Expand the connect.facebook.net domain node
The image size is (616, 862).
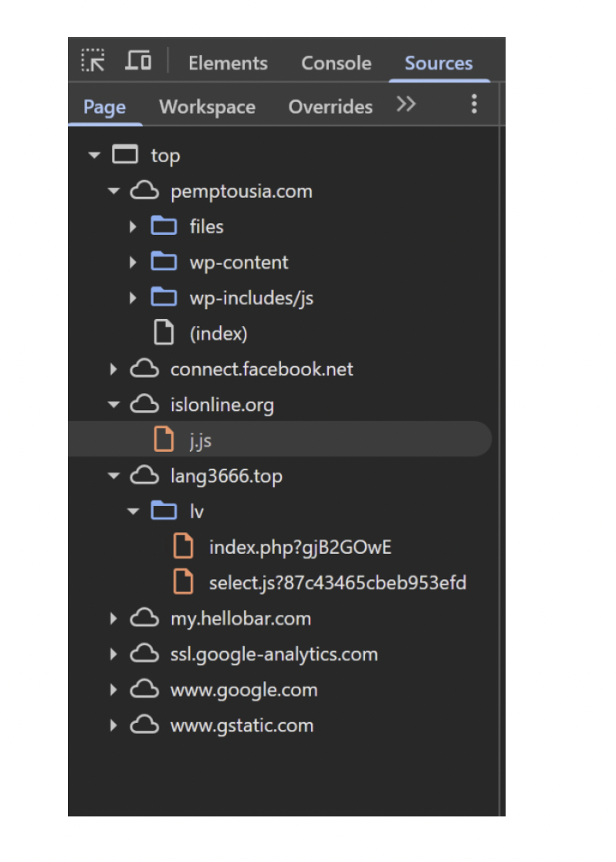coord(114,369)
